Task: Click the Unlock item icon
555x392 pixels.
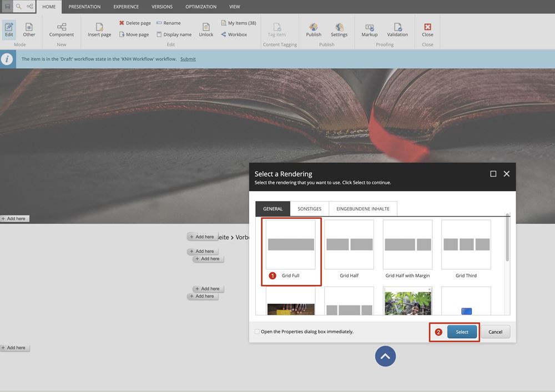Action: 206,27
